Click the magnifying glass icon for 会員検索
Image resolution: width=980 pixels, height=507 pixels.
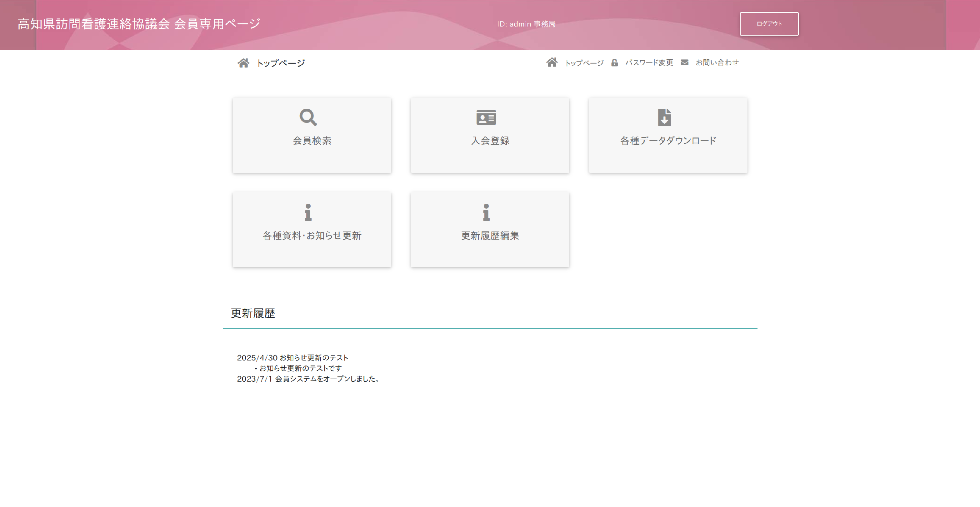click(308, 117)
